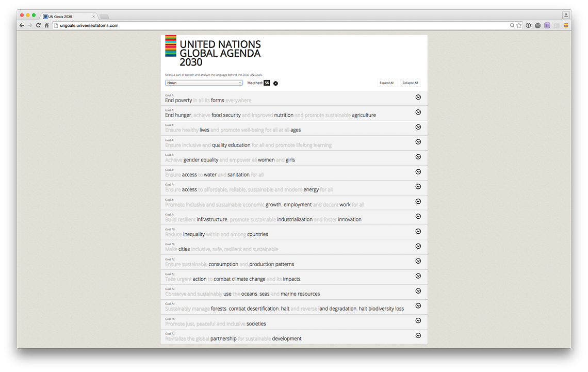Reload the page with the refresh icon
588x372 pixels.
tap(38, 25)
